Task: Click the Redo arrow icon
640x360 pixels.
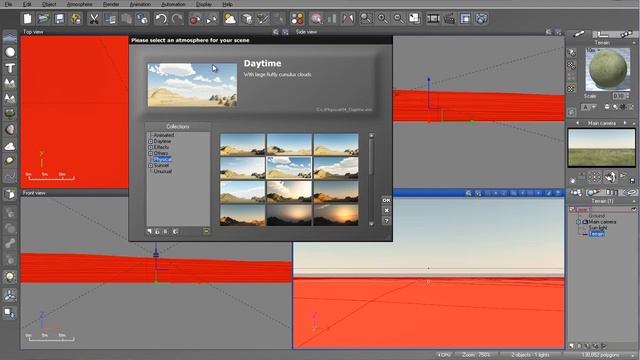Action: pyautogui.click(x=177, y=19)
